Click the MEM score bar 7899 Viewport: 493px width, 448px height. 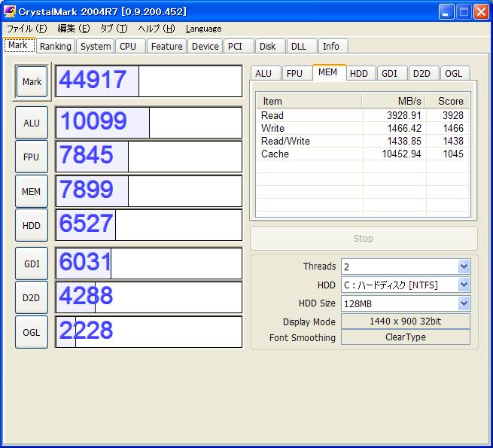coord(149,191)
